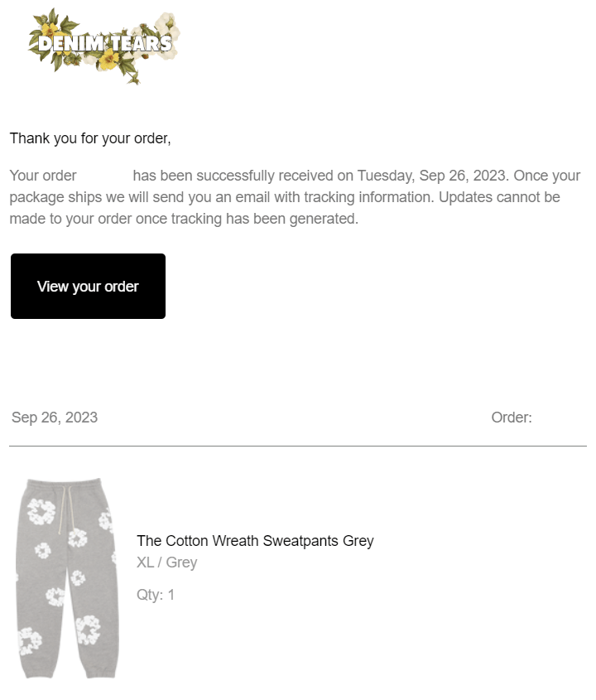596x700 pixels.
Task: Select the XL / Grey variant text
Action: 167,562
